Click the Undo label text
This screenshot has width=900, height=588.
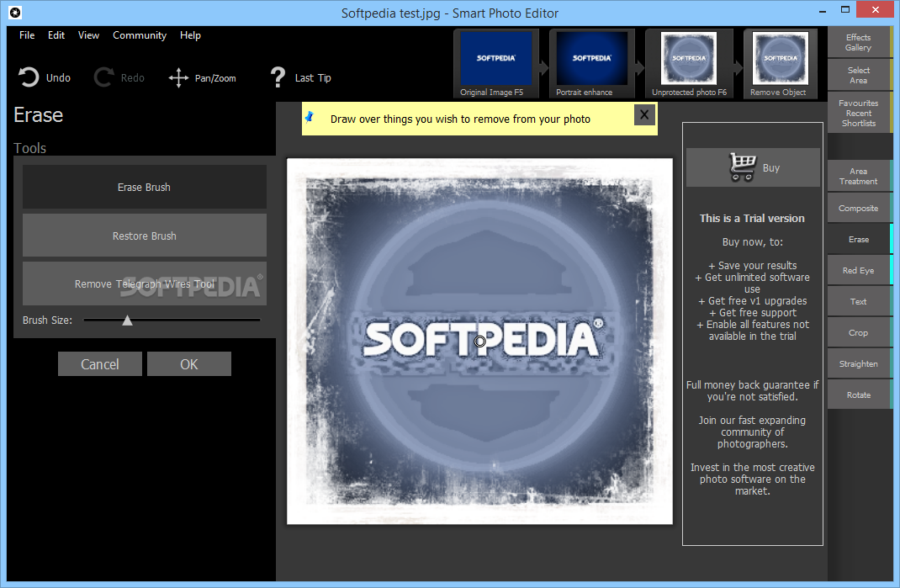point(58,77)
